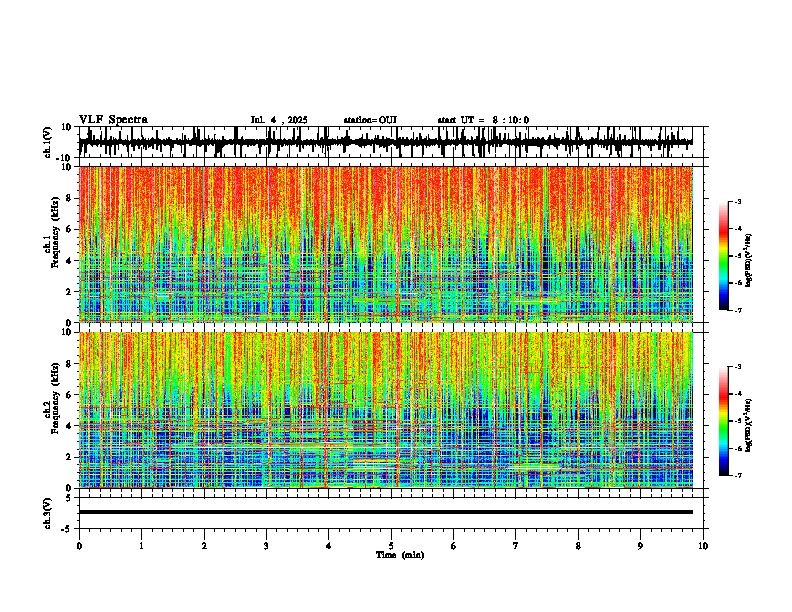792x612 pixels.
Task: Click the time axis tick label "7"
Action: [x=516, y=546]
